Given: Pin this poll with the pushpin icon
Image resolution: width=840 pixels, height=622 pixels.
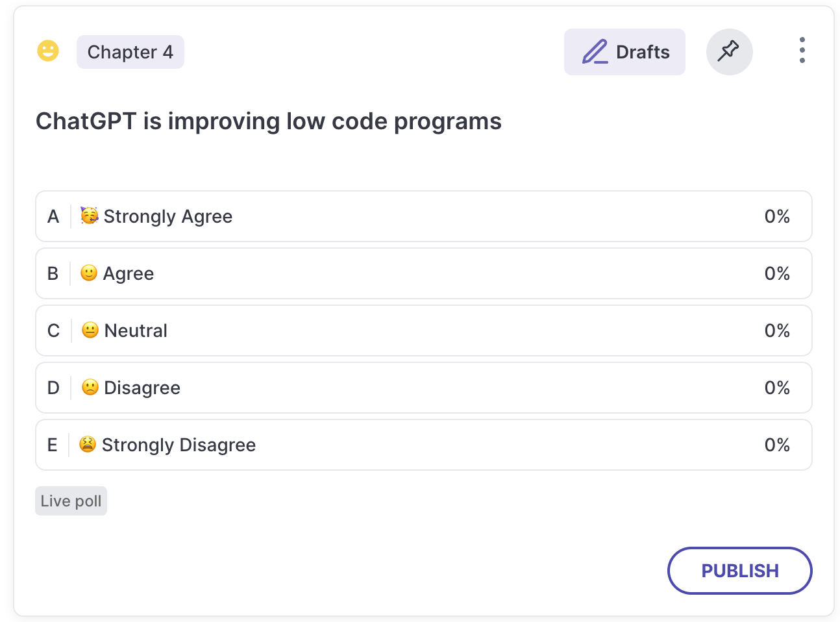Looking at the screenshot, I should pos(729,51).
